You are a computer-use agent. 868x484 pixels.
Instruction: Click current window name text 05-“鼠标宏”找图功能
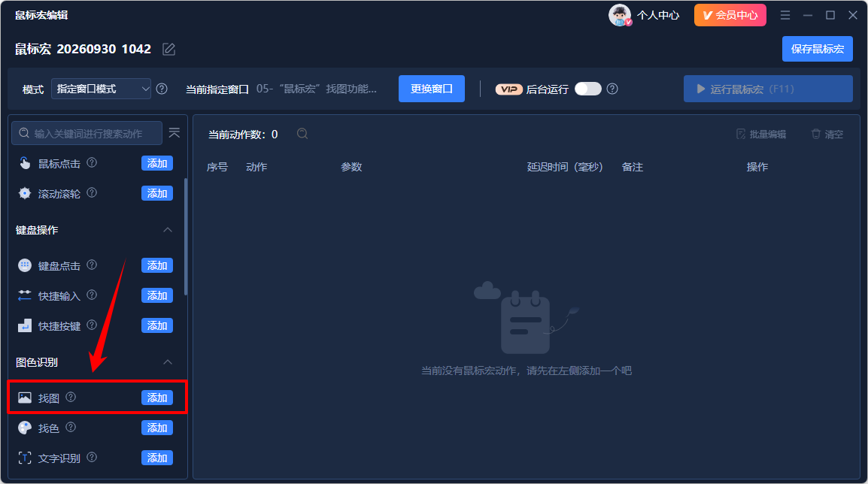click(x=317, y=89)
